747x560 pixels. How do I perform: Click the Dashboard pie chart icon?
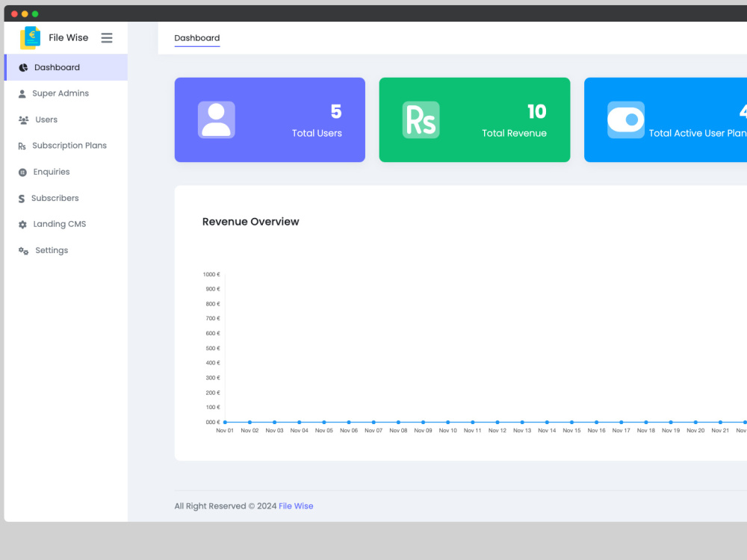(23, 68)
